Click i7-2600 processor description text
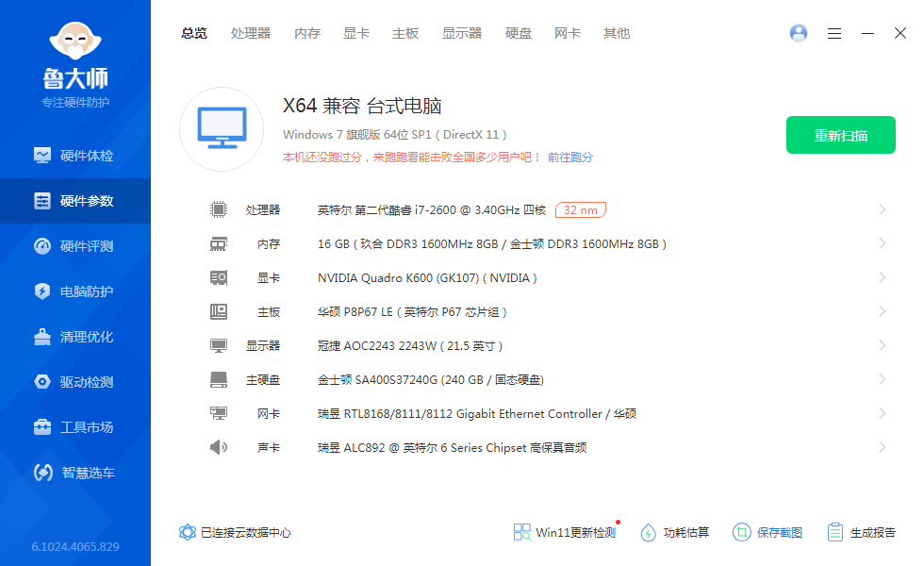Viewport: 924px width, 566px height. coord(432,209)
